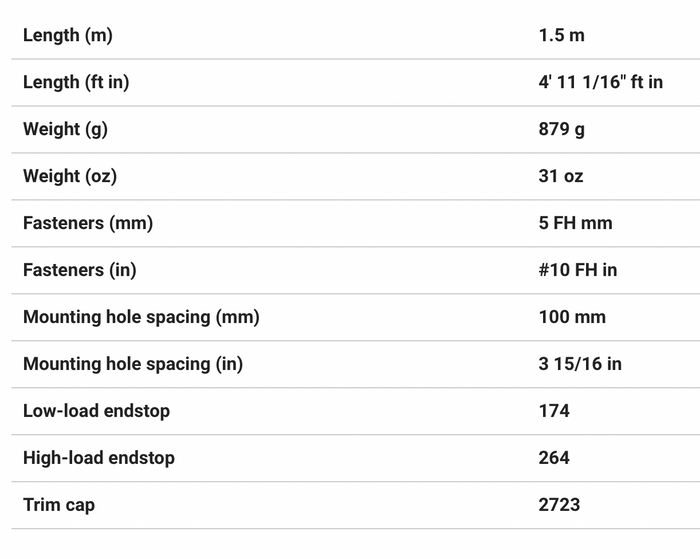
Task: Click the Weight (oz) label
Action: click(70, 176)
